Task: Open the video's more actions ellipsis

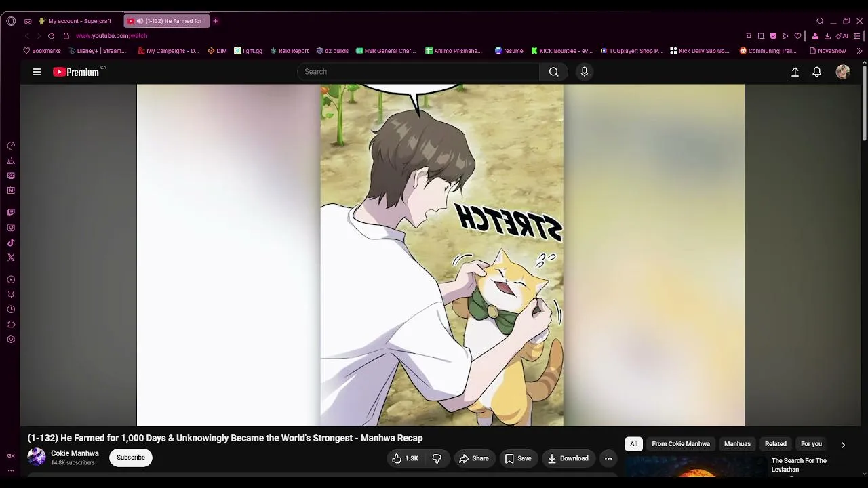Action: coord(608,459)
